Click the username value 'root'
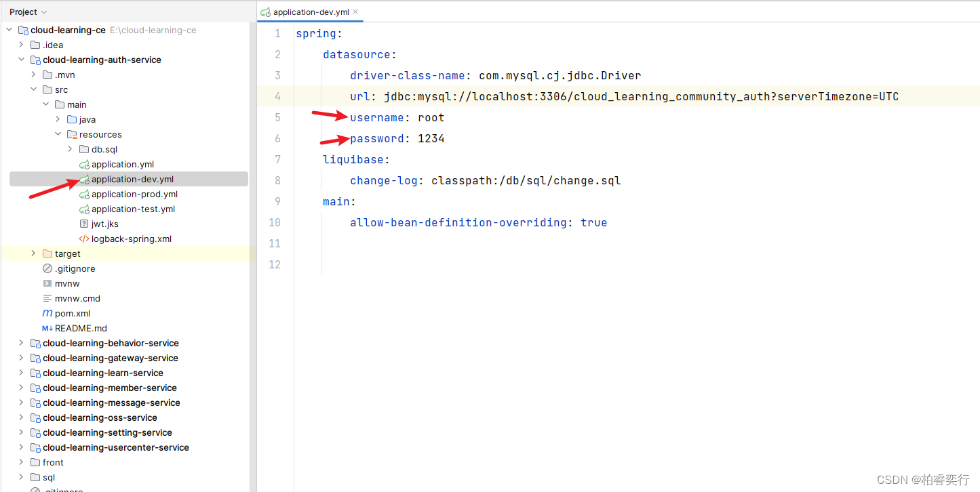Screen dimensions: 980x492 click(431, 117)
